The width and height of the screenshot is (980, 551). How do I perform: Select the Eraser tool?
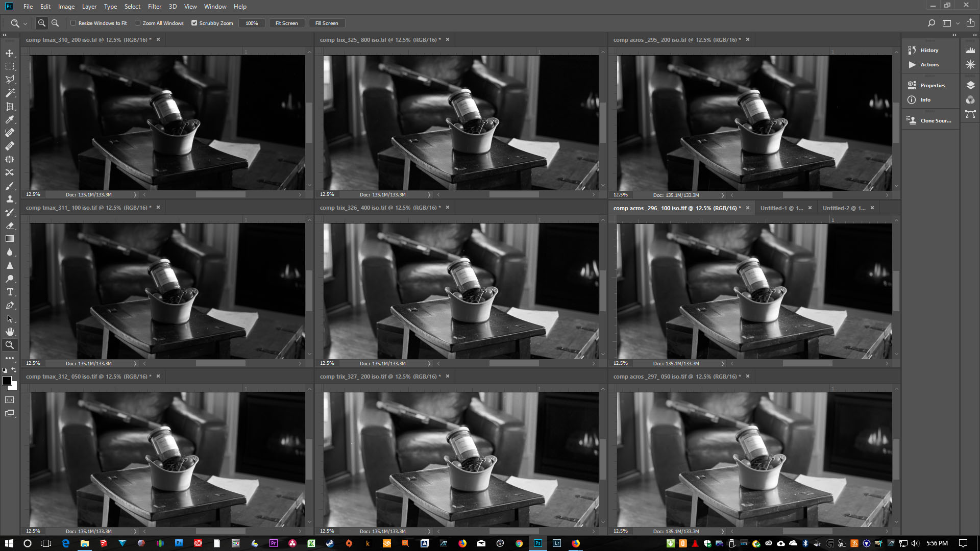pyautogui.click(x=10, y=226)
